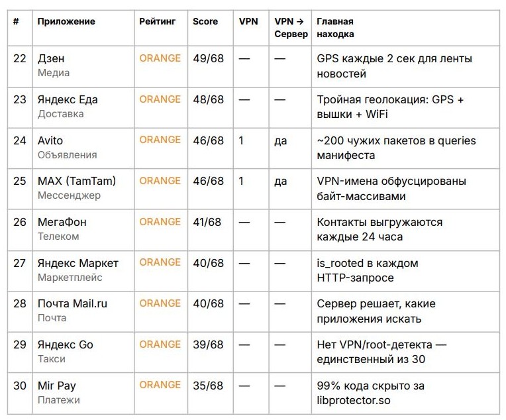Image resolution: width=506 pixels, height=420 pixels.
Task: Select the "да" cell in the MAX row
Action: [x=281, y=181]
